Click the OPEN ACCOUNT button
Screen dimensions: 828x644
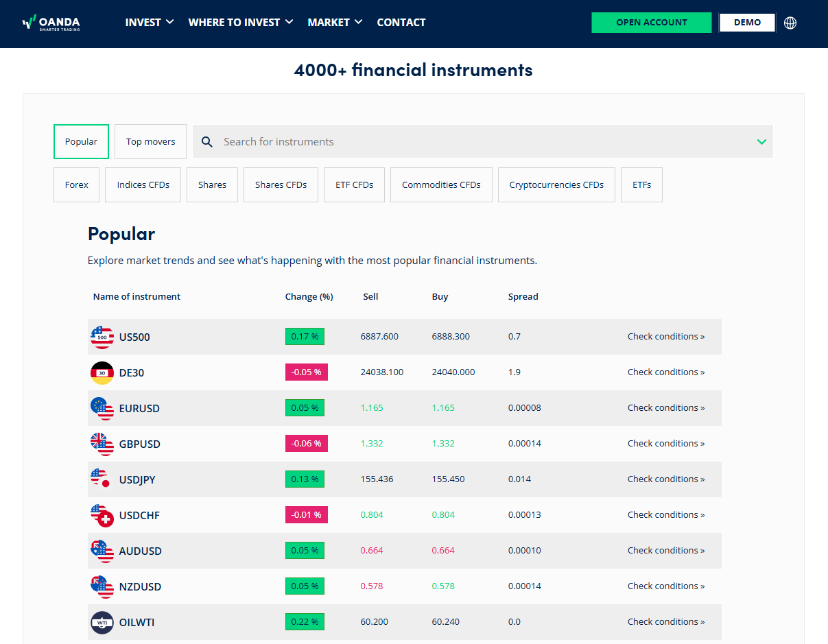click(651, 23)
